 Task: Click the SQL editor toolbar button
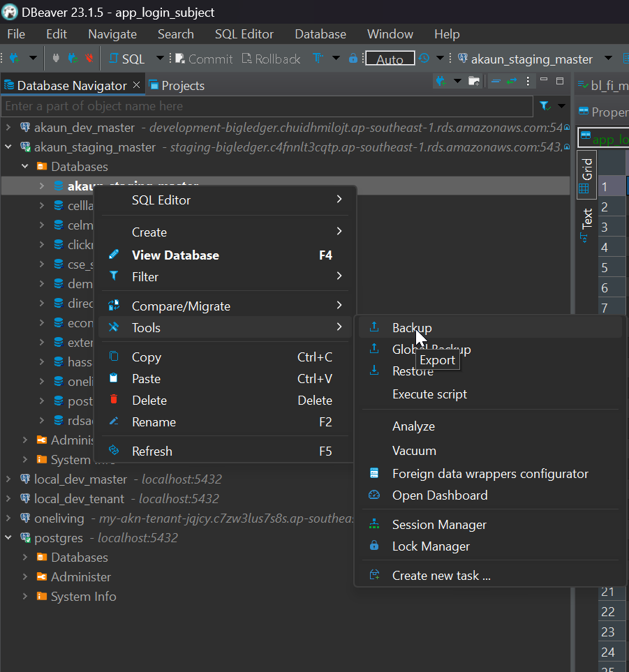pyautogui.click(x=126, y=59)
